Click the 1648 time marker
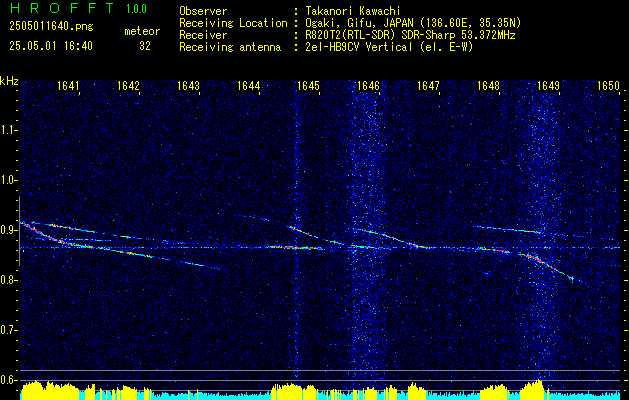 pos(489,86)
